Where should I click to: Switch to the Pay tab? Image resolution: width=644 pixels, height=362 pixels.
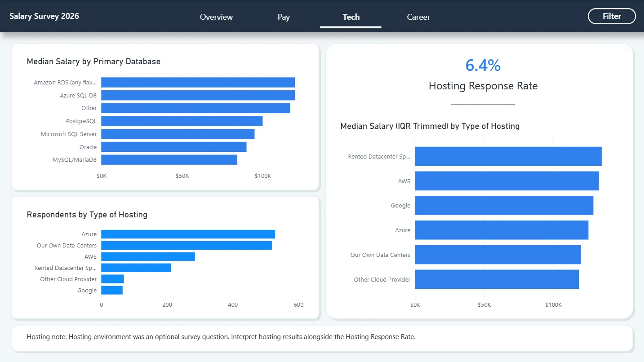284,17
